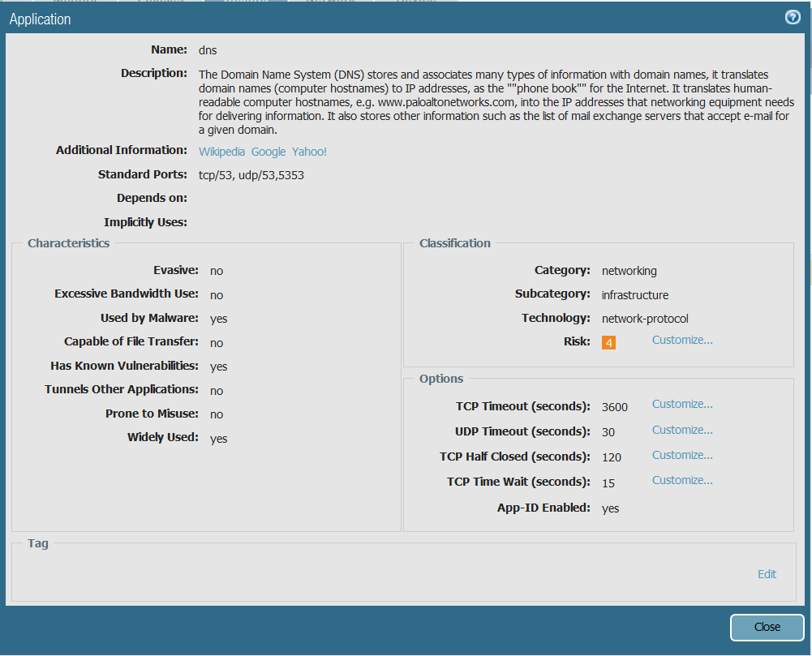Customize the Risk value

[x=682, y=340]
